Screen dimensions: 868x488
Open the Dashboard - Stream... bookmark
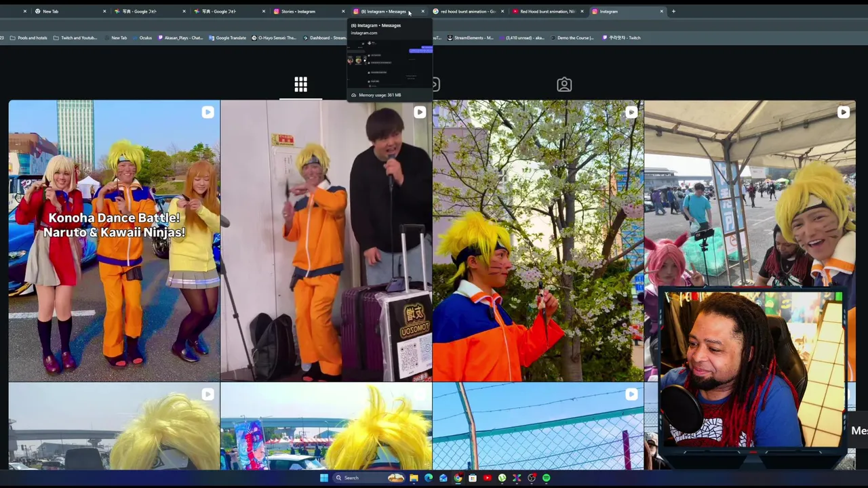[325, 38]
